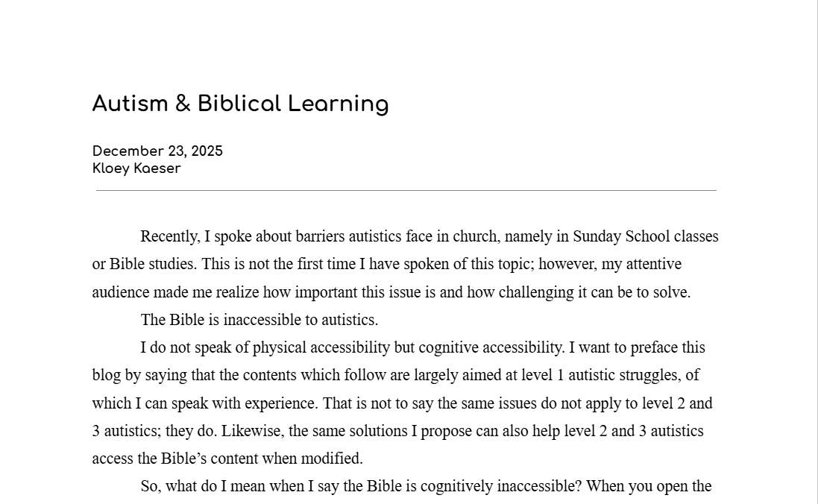Click the phrase 'cognitive accessibility' in the text
Screen dimensions: 818x504
(x=495, y=347)
